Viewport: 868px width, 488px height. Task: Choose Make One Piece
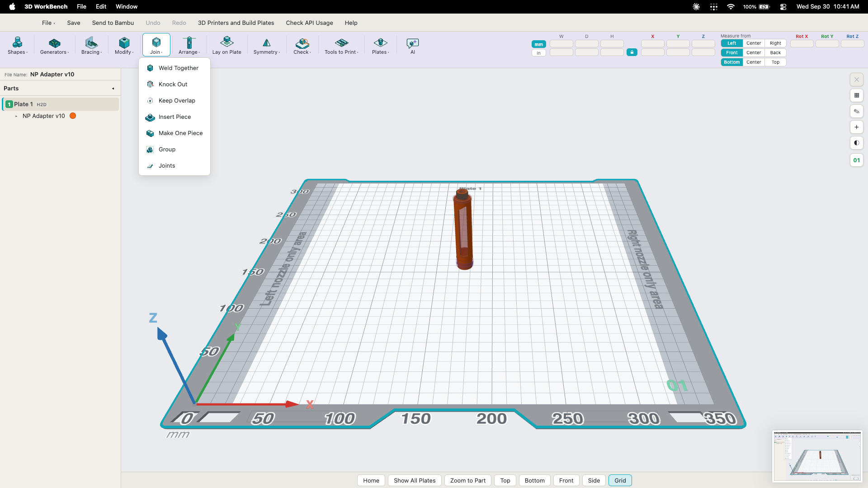pyautogui.click(x=174, y=133)
